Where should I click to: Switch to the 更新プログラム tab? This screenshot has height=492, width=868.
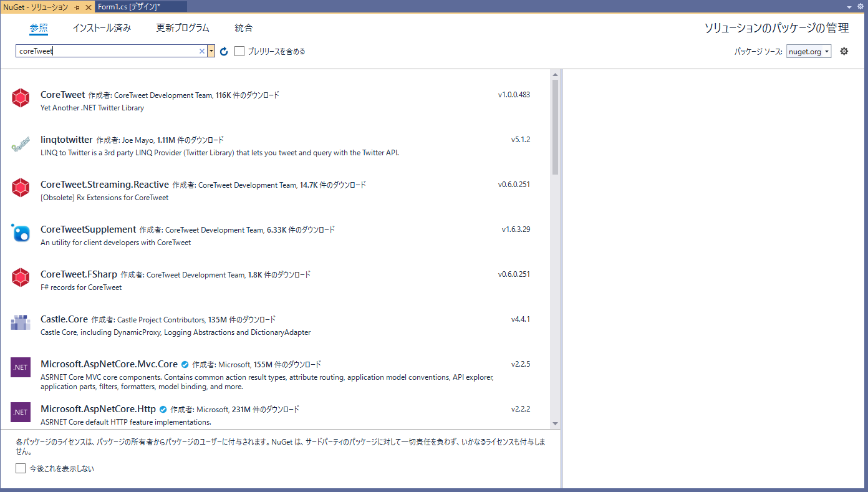(183, 28)
